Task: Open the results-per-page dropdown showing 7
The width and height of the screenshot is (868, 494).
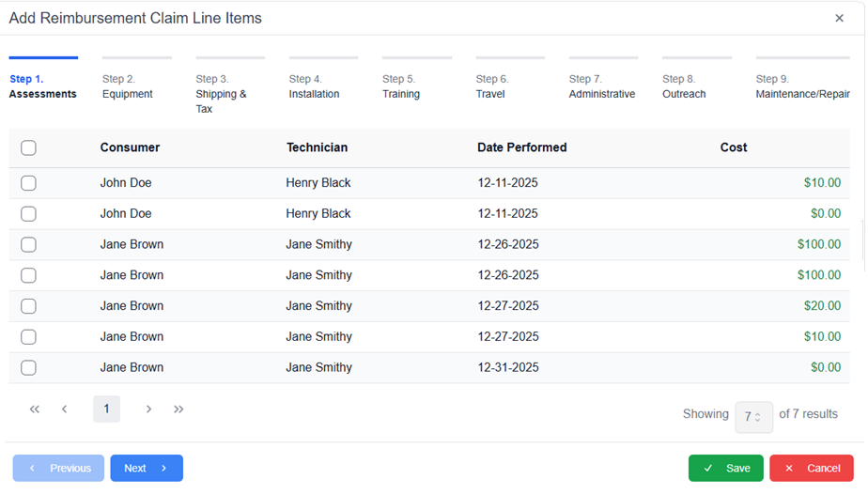Action: (x=753, y=417)
